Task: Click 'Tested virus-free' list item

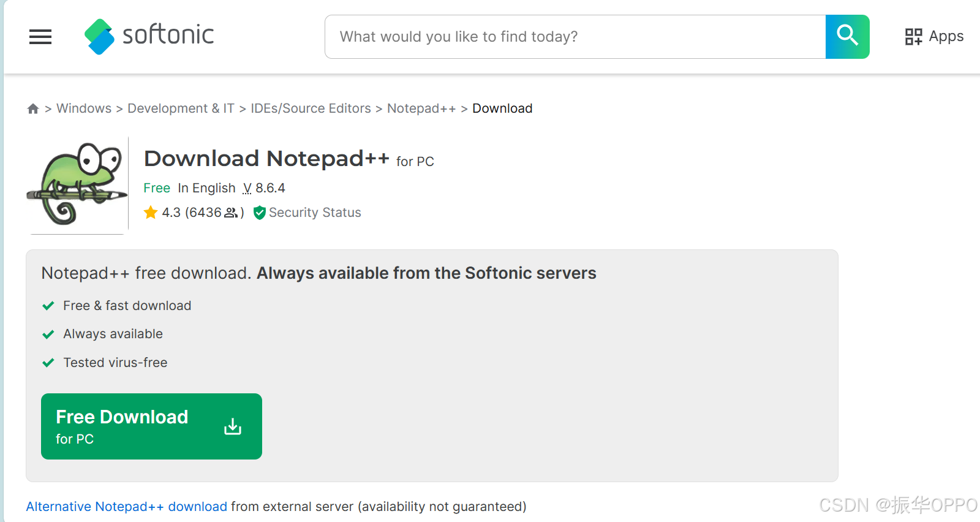Action: (115, 363)
